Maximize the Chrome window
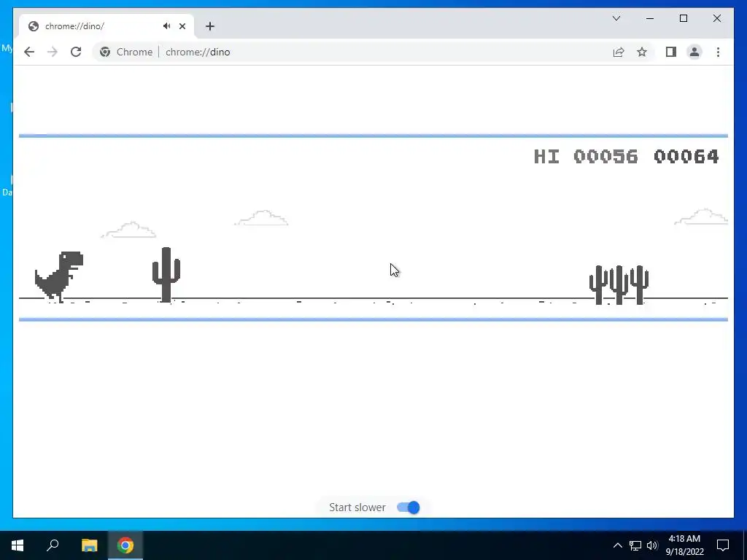Screen dimensions: 747x560 683,18
